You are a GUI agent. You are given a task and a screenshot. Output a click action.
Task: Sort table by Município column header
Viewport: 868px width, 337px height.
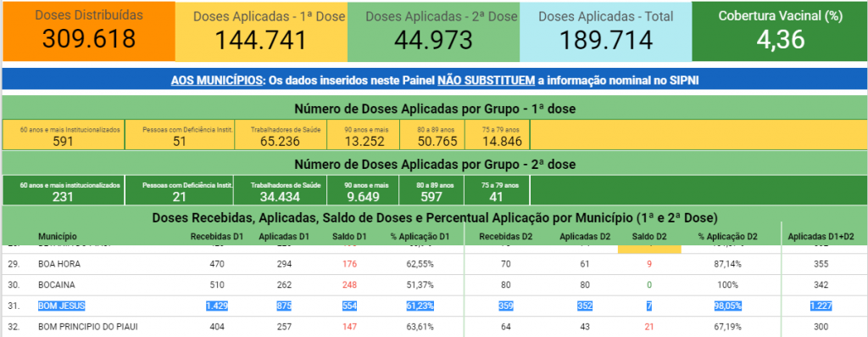pos(58,237)
